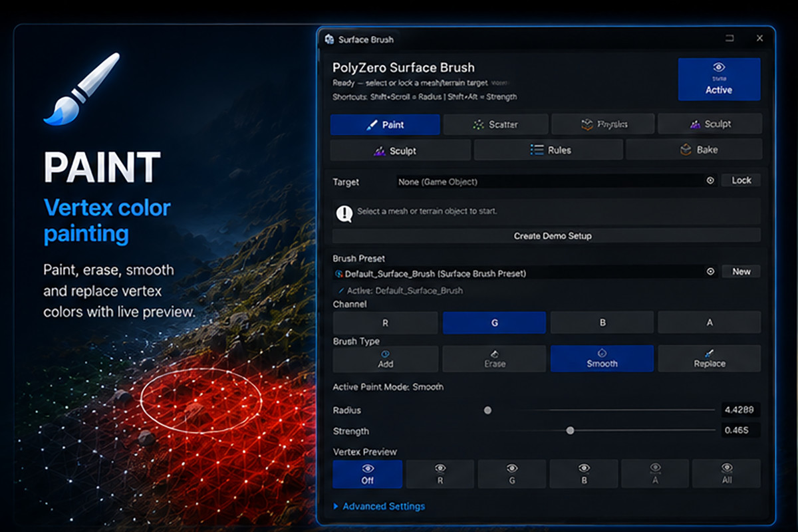Switch to the Bake tab
This screenshot has height=532, width=798.
pyautogui.click(x=694, y=150)
